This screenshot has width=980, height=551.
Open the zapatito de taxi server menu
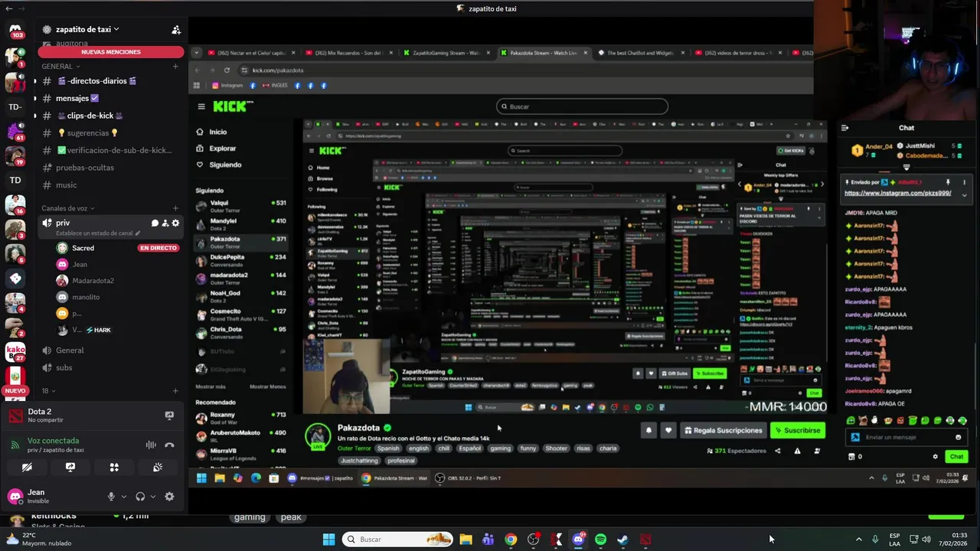pos(87,30)
